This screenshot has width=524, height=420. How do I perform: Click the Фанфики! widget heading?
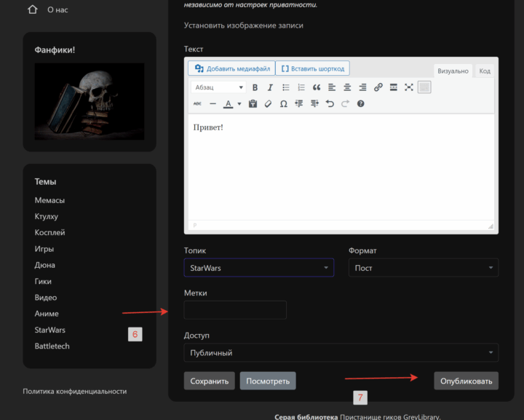[x=55, y=49]
